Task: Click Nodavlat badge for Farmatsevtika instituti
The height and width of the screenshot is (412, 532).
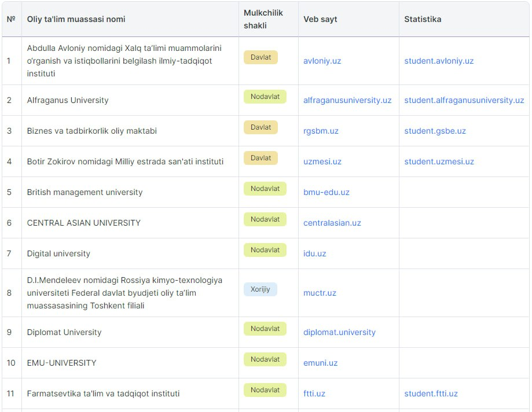Action: tap(265, 390)
